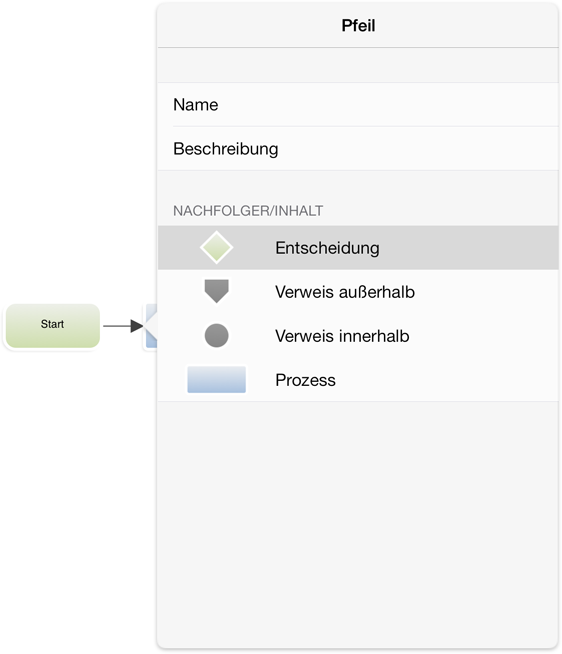Click the arrow line leaving Start
Viewport: 562px width, 654px height.
point(117,326)
